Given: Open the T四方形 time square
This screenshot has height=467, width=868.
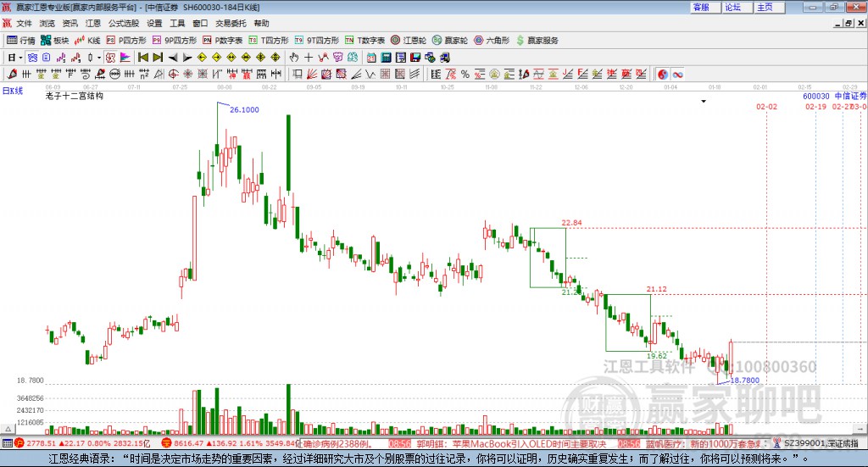Looking at the screenshot, I should (269, 41).
